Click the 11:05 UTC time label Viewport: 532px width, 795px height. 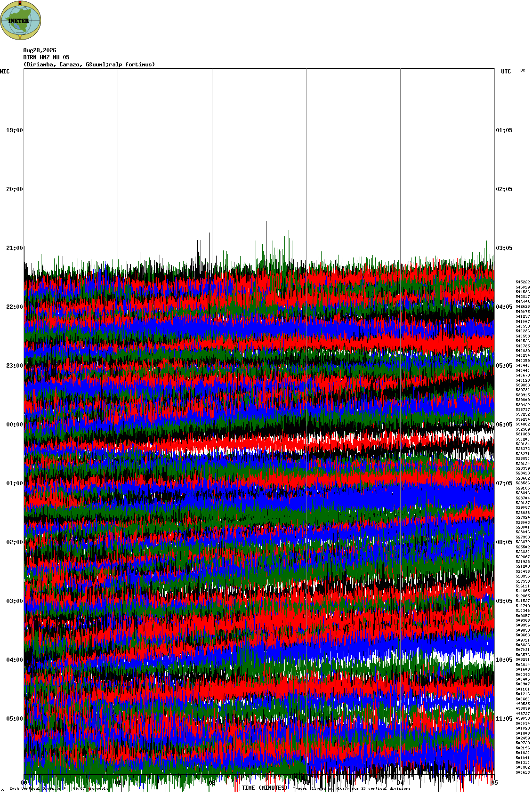[504, 719]
